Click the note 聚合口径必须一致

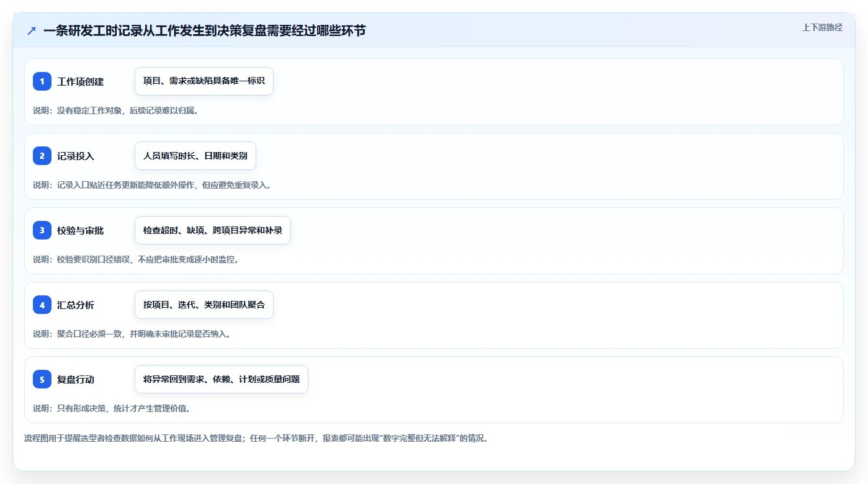click(x=132, y=334)
